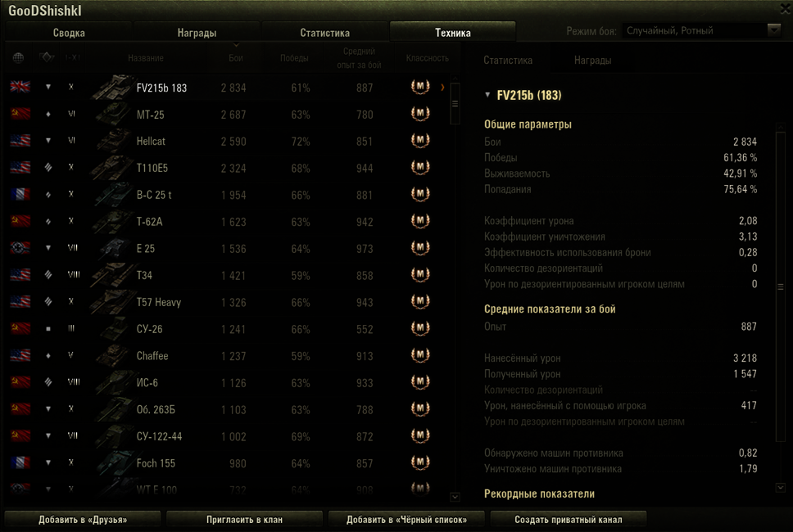
Task: Sort by Бои column header
Action: coord(236,58)
